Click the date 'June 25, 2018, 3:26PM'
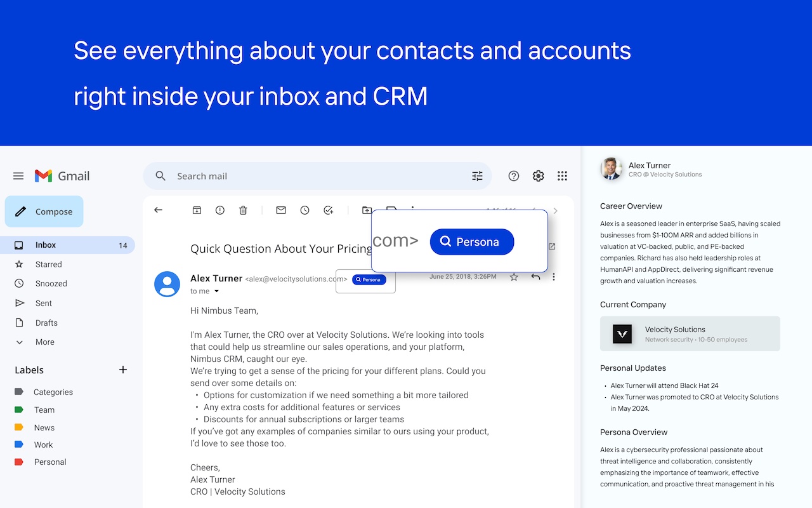This screenshot has height=508, width=812. click(464, 277)
